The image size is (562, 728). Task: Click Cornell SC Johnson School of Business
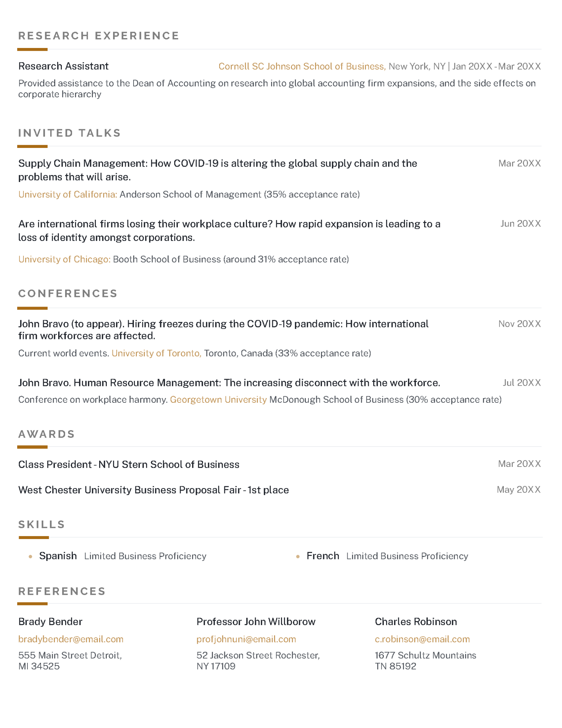click(x=302, y=66)
